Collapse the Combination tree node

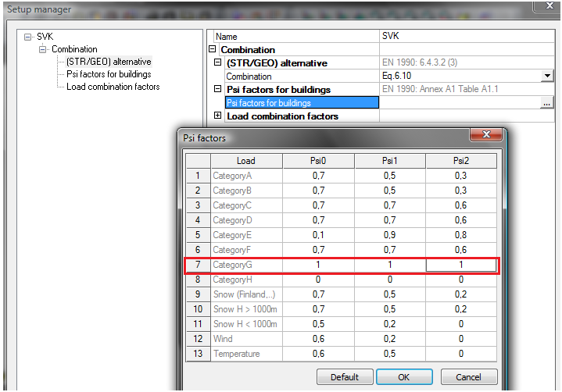44,49
